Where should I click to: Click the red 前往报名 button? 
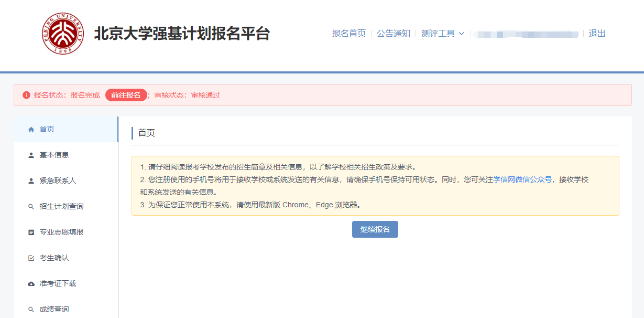tap(126, 95)
